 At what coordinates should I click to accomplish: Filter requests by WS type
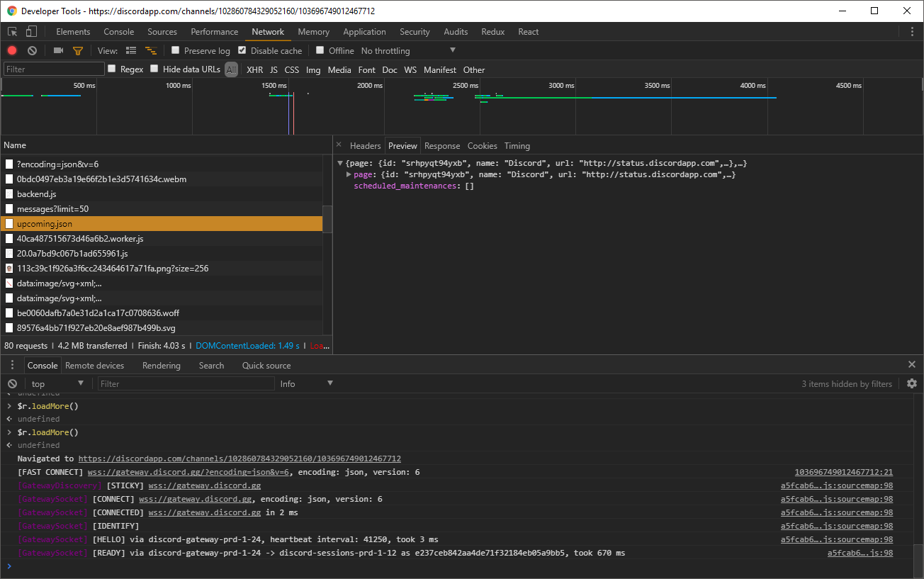tap(410, 69)
